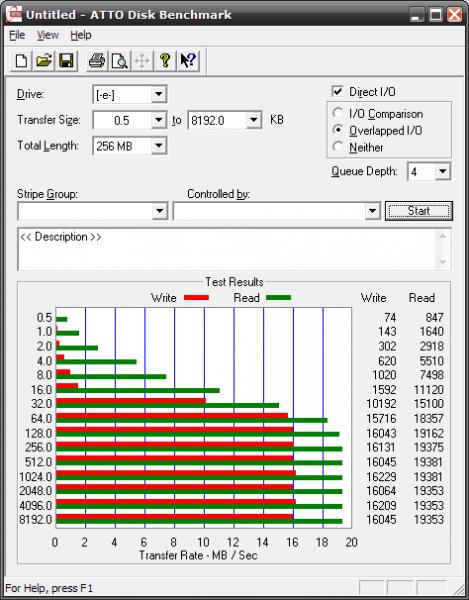Maximize the ATTO Disk Benchmark window
Viewport: 469px width, 600px height.
click(436, 15)
